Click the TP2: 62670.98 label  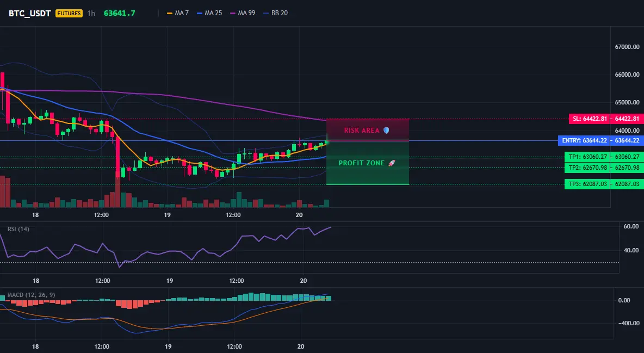click(x=587, y=168)
